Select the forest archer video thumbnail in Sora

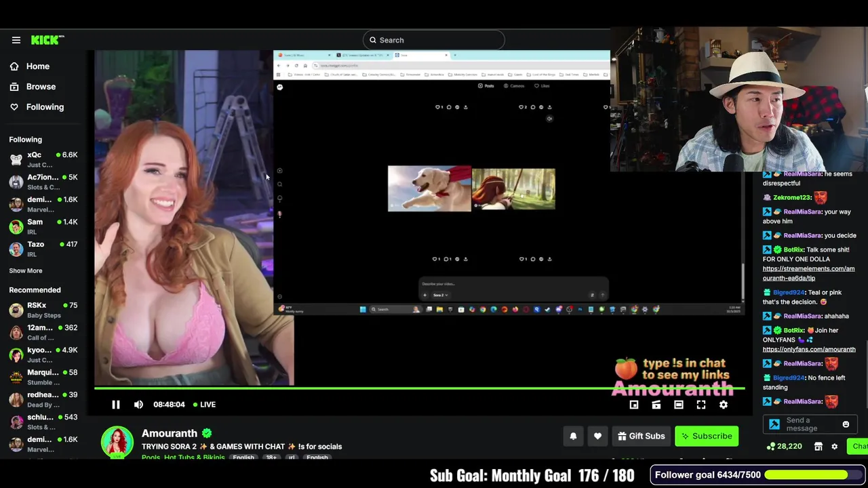(513, 189)
